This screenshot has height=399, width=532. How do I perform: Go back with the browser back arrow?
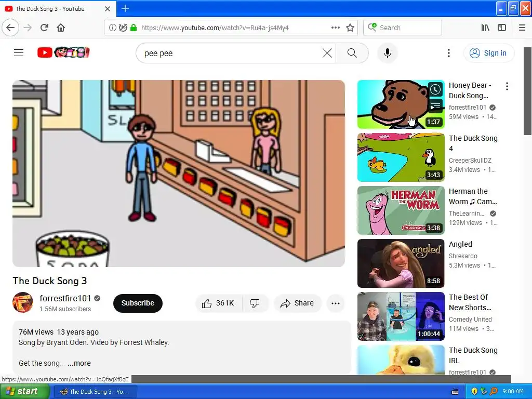(x=10, y=28)
